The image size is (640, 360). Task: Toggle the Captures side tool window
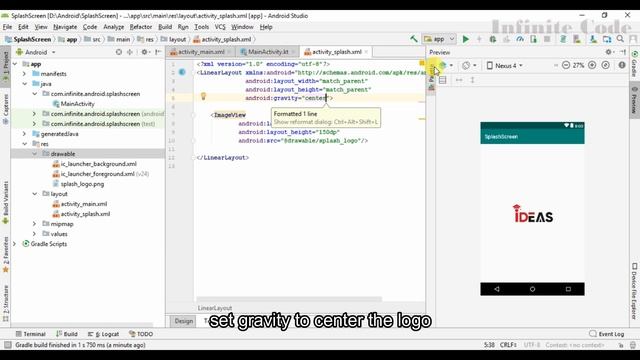[6, 109]
